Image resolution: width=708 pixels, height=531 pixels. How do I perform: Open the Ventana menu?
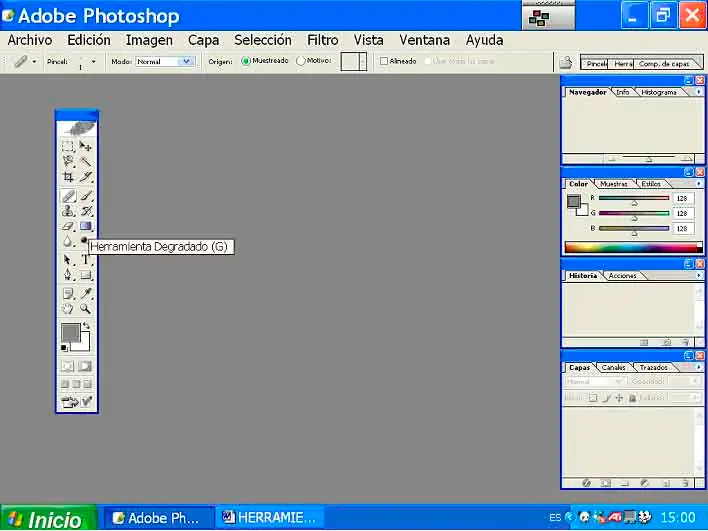[x=424, y=40]
